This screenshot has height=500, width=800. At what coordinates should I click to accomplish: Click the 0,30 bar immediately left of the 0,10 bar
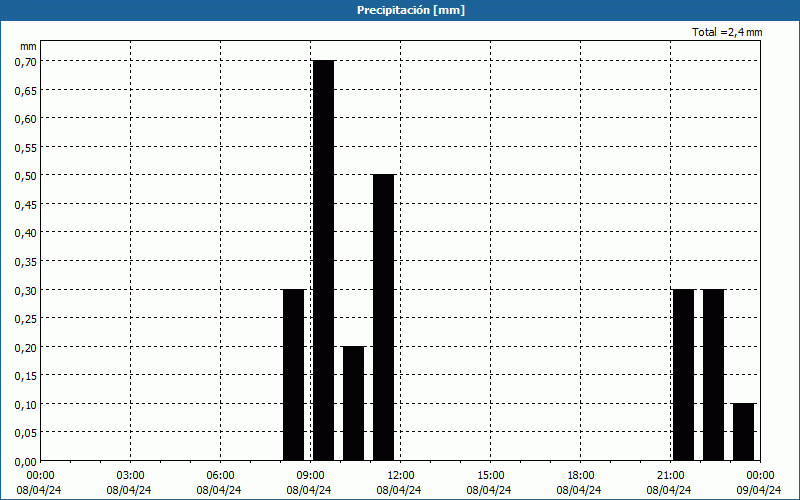pyautogui.click(x=713, y=375)
